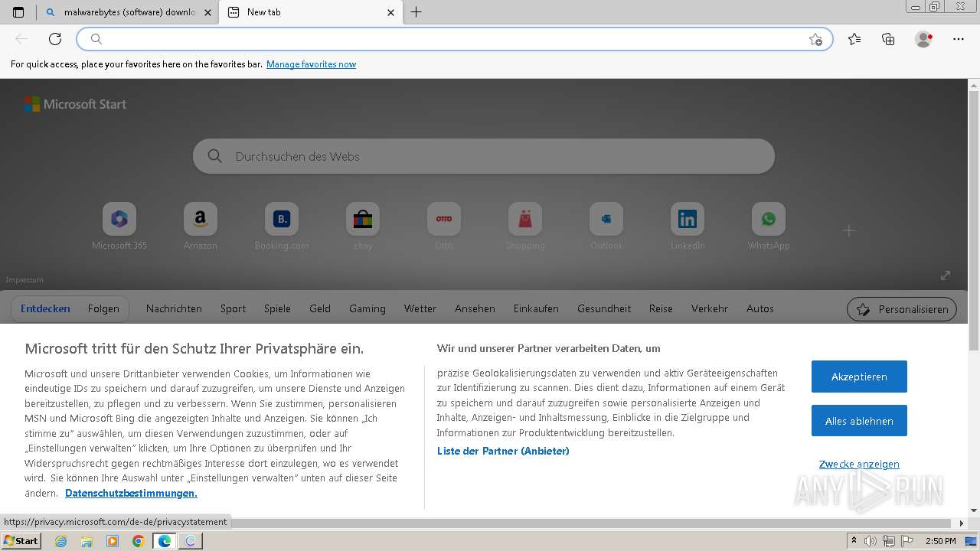The image size is (980, 551).
Task: Open the Reise category
Action: [661, 308]
